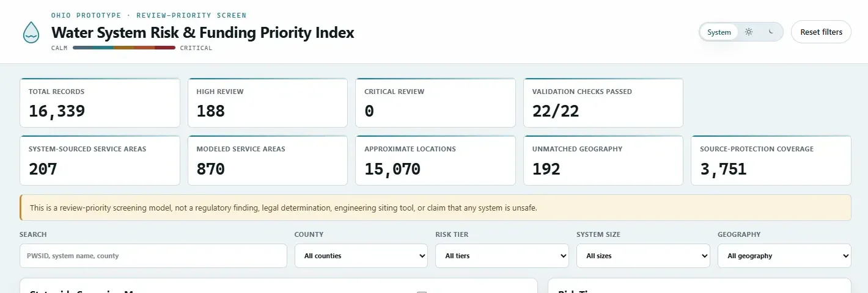868x293 pixels.
Task: Click the System-Sourced Service Areas 207 card
Action: [x=100, y=160]
